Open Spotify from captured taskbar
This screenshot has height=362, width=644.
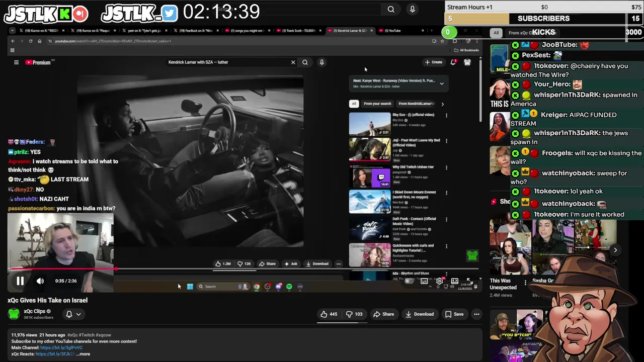[x=289, y=287]
